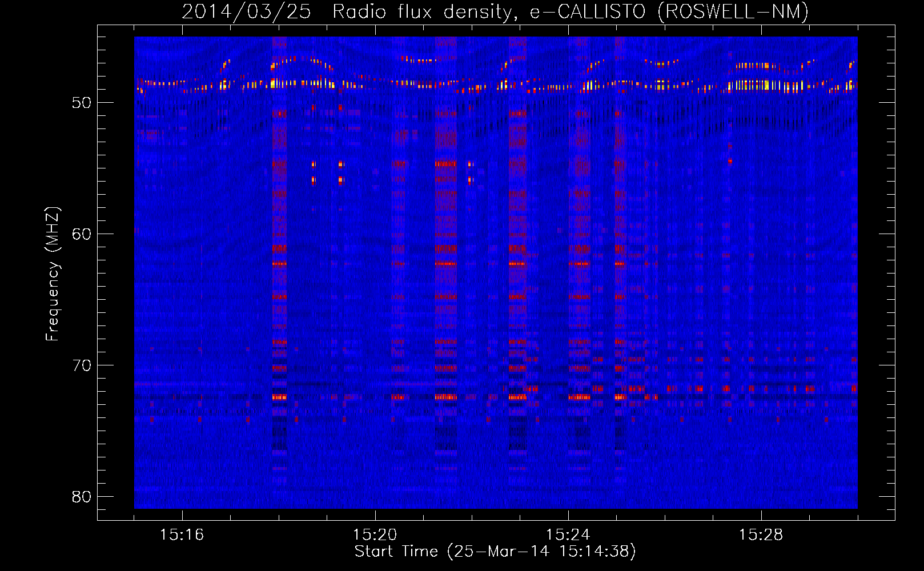The height and width of the screenshot is (571, 924).
Task: Click the '60' frequency tick label
Action: pos(82,234)
